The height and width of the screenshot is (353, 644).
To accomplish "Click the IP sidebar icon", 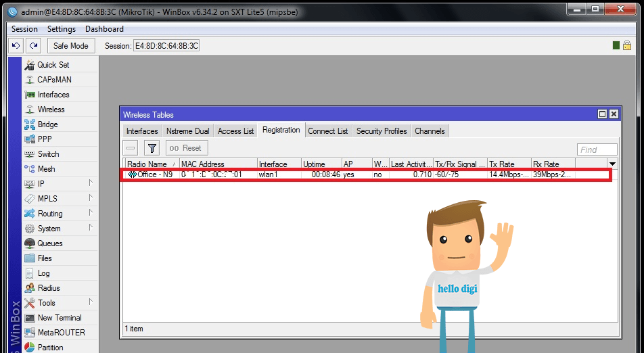I will point(30,184).
